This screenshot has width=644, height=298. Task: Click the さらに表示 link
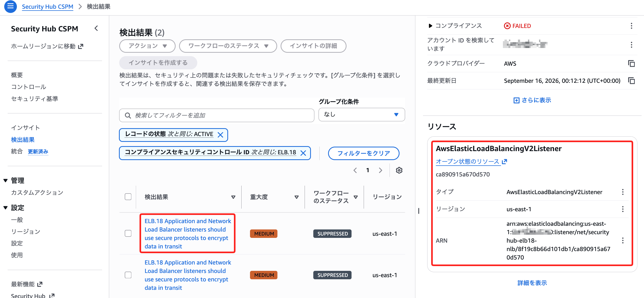[x=536, y=100]
